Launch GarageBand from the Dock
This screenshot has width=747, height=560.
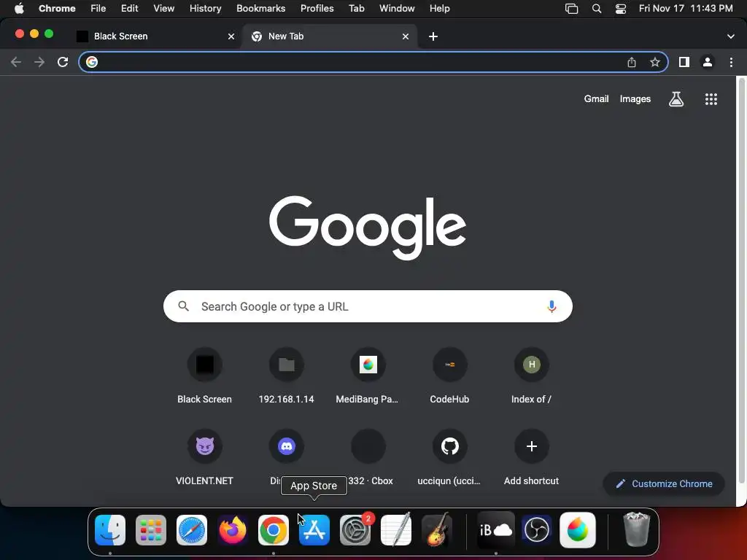[437, 530]
